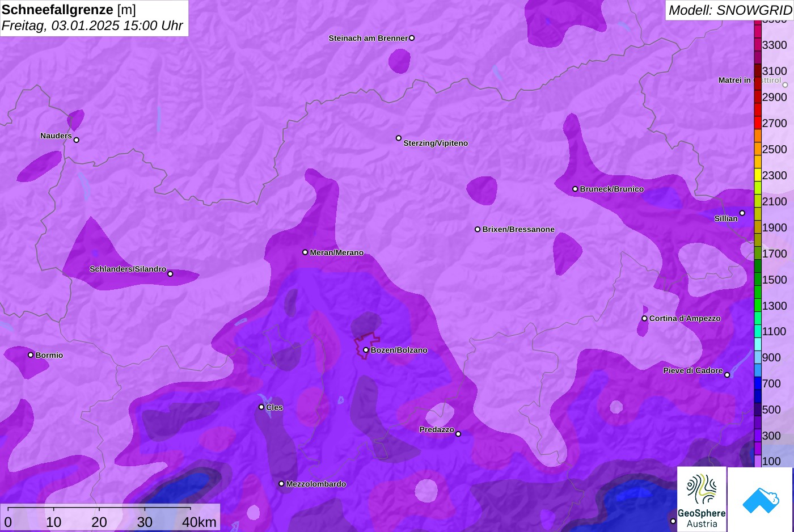The height and width of the screenshot is (532, 794).
Task: Click the Mezzolombardo map marker
Action: pyautogui.click(x=281, y=484)
